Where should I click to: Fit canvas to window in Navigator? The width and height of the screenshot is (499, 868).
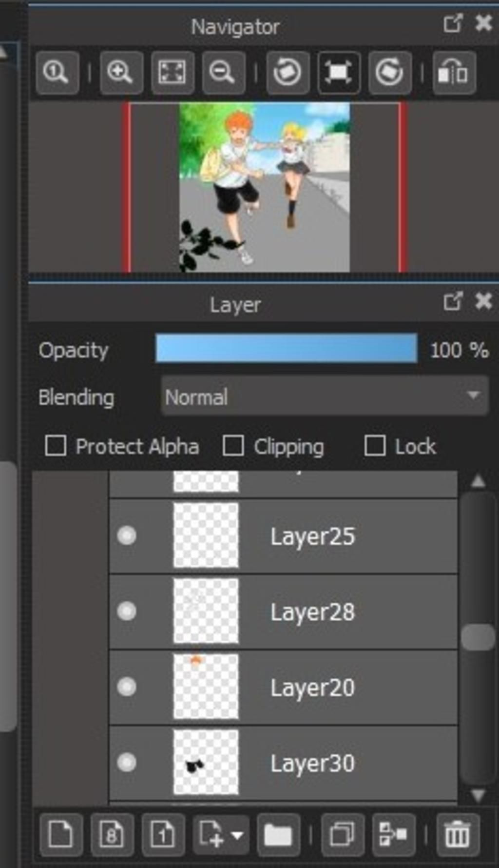[173, 73]
